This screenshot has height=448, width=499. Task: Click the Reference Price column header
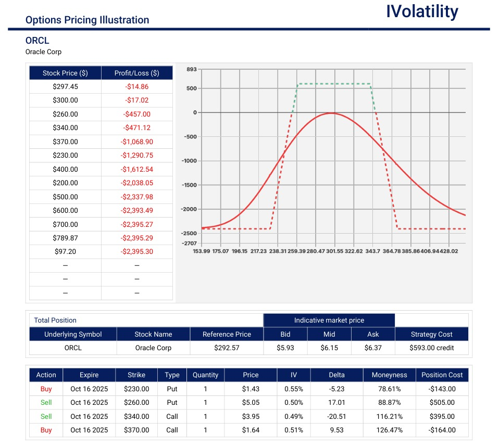tap(227, 335)
